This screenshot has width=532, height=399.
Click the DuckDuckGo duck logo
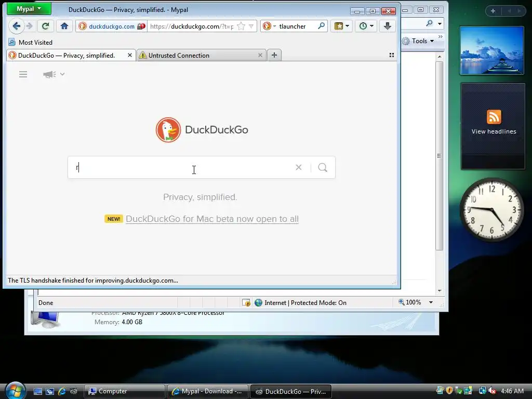click(x=168, y=129)
